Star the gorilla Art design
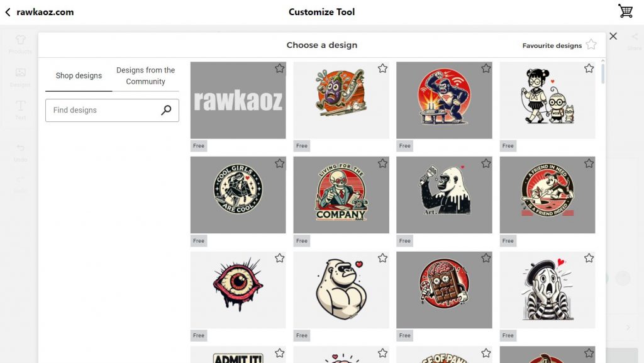644x363 pixels. click(x=486, y=163)
